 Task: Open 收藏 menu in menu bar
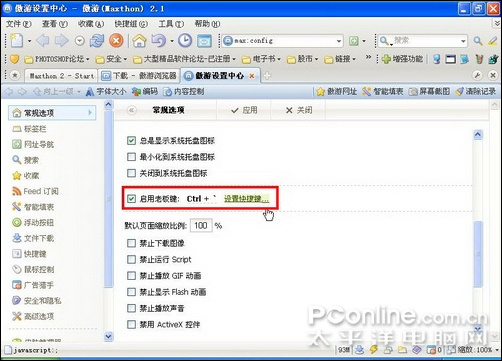(91, 24)
